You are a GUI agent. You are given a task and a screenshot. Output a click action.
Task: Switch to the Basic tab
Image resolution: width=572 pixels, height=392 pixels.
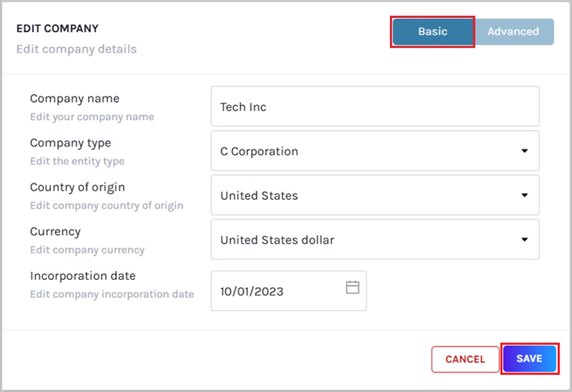click(432, 32)
